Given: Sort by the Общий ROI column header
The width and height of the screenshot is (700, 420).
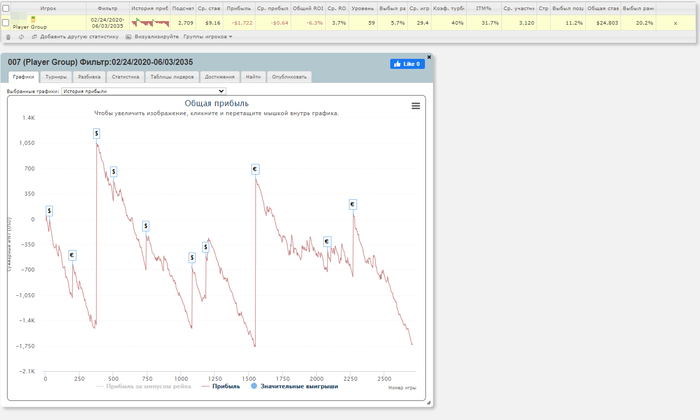Looking at the screenshot, I should click(308, 8).
